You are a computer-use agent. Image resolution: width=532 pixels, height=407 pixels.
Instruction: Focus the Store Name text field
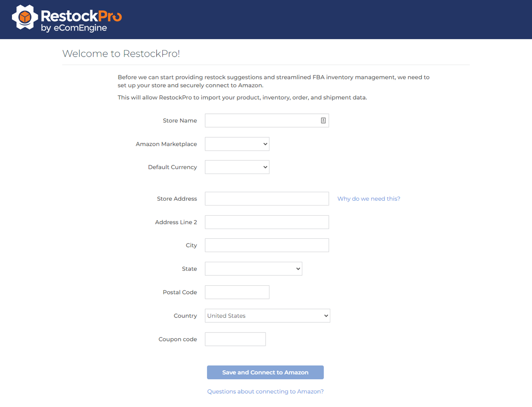(262, 120)
